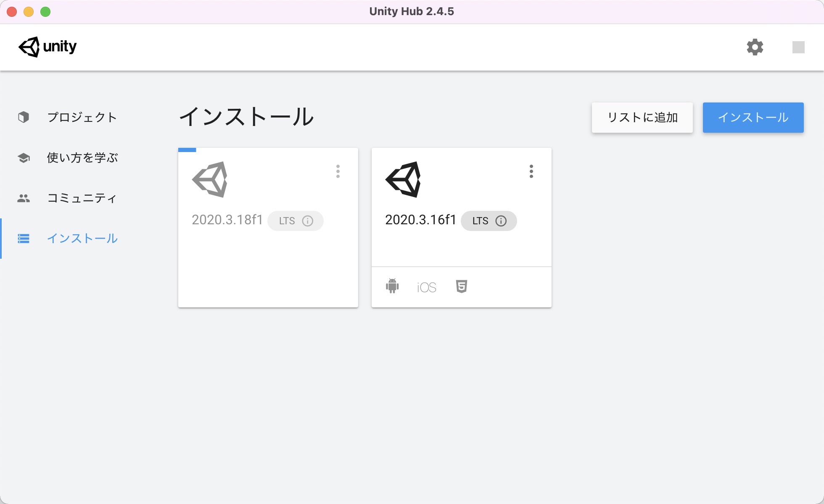Viewport: 824px width, 504px height.
Task: Expand options for the installing Unity version
Action: point(338,171)
